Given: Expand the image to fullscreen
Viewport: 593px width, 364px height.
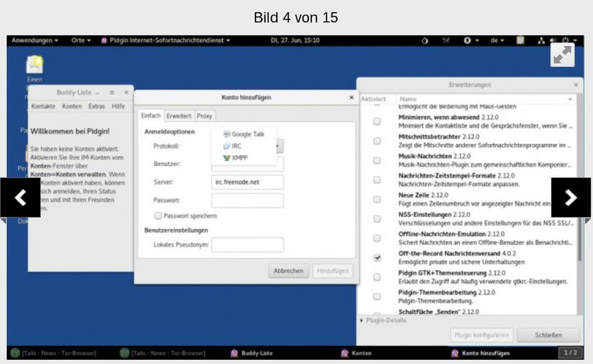Looking at the screenshot, I should pos(562,55).
